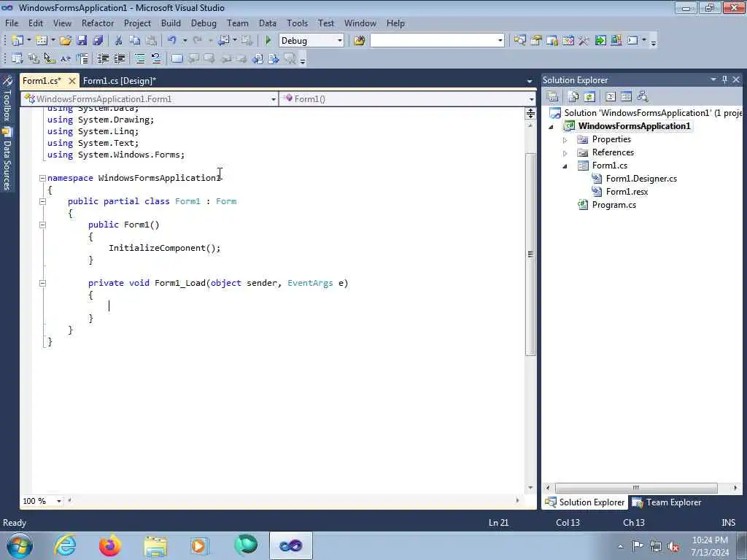Viewport: 747px width, 560px height.
Task: Open the find combo box dropdown
Action: click(x=500, y=41)
